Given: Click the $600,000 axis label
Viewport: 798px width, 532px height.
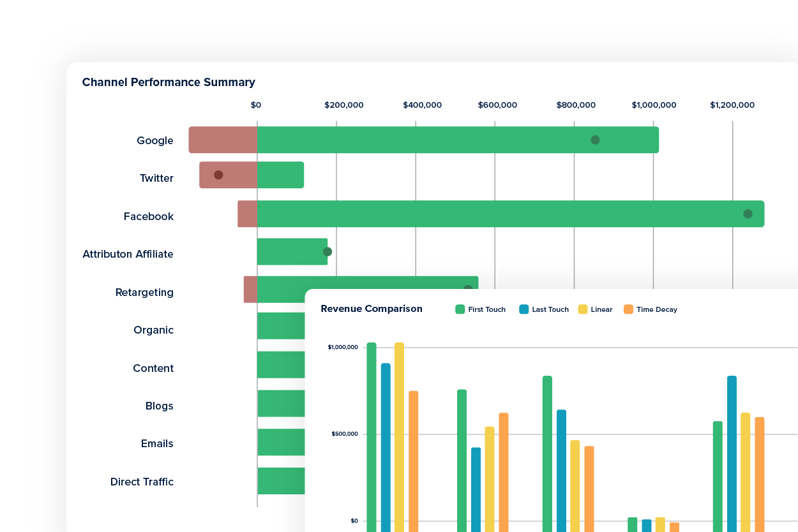Looking at the screenshot, I should (497, 105).
